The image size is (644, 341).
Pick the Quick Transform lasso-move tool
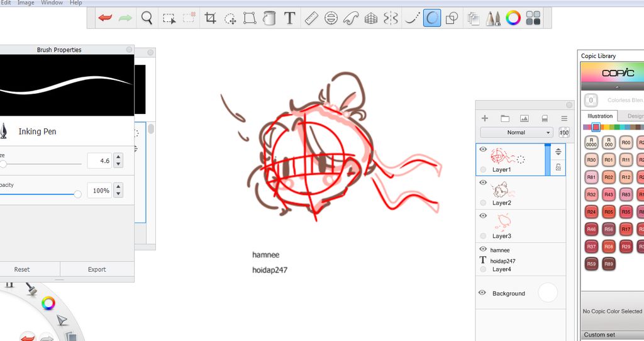click(230, 18)
